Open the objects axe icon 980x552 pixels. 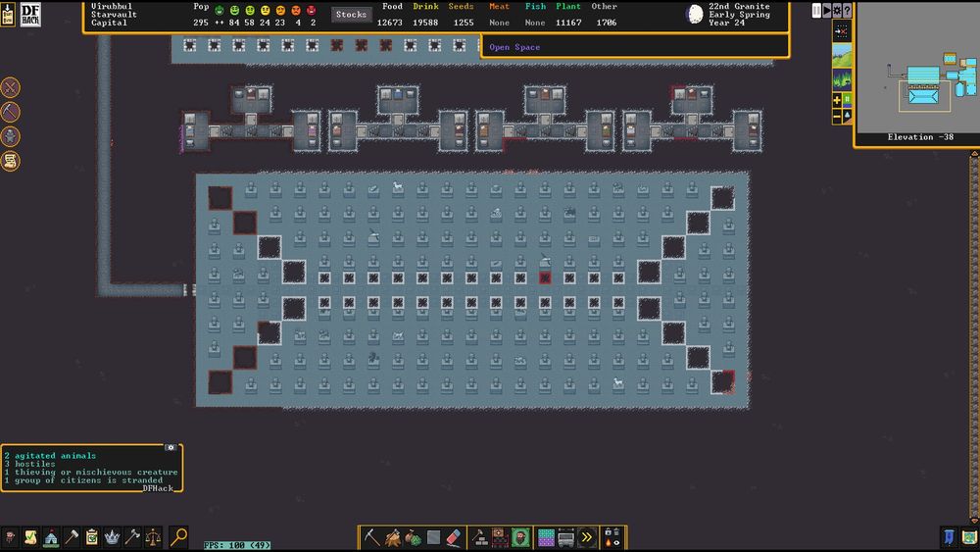point(132,537)
